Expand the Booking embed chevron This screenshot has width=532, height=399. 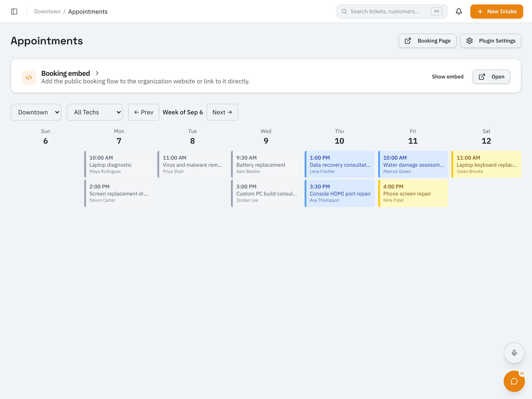tap(97, 73)
